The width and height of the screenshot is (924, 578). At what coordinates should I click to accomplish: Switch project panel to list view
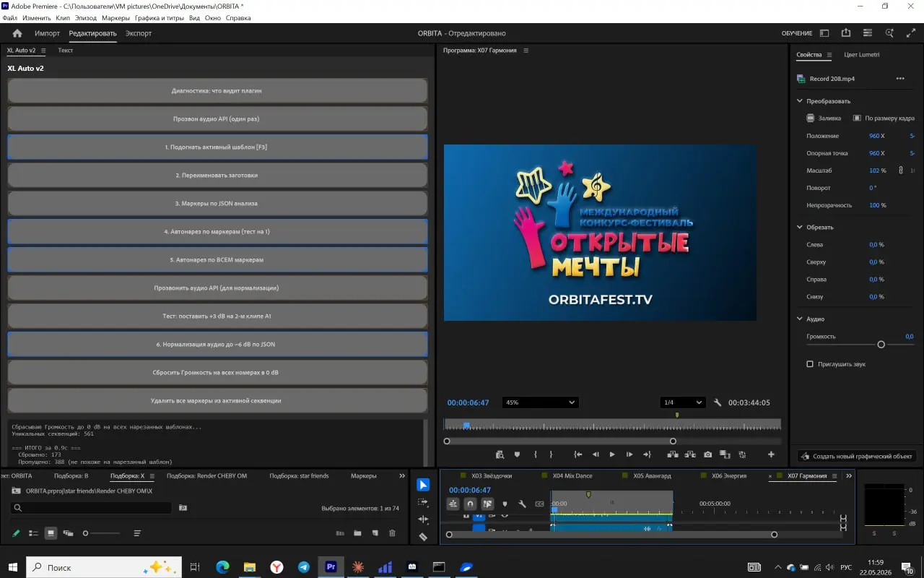click(x=33, y=533)
